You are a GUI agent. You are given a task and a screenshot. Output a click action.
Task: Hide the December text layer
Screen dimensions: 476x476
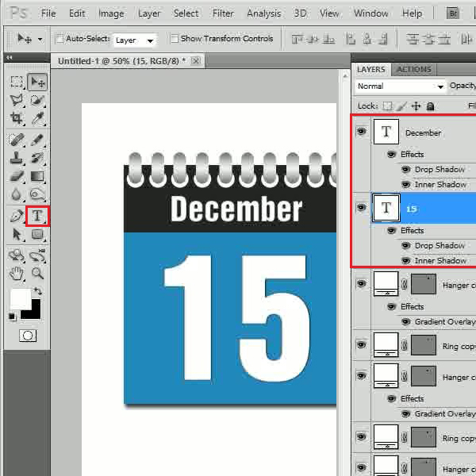(361, 132)
